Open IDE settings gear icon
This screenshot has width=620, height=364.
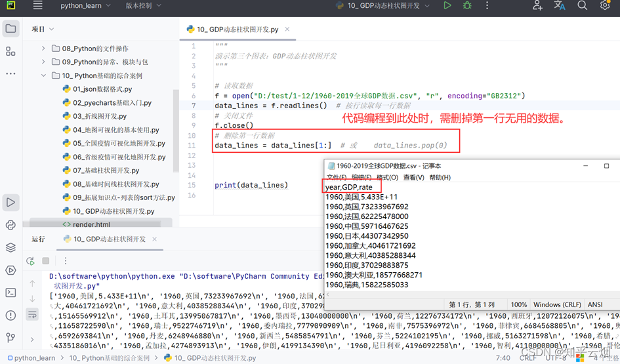[x=604, y=5]
